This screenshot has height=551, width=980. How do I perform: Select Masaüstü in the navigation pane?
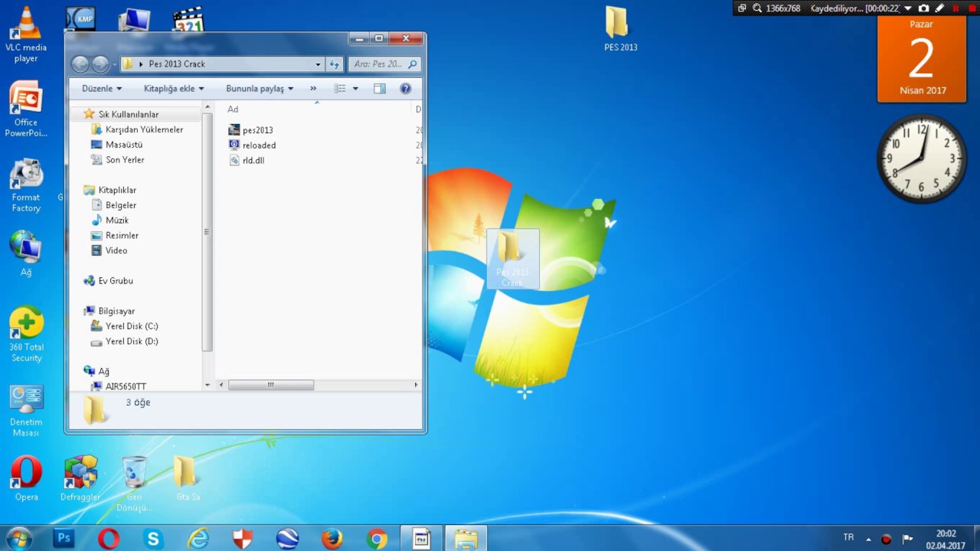[124, 145]
